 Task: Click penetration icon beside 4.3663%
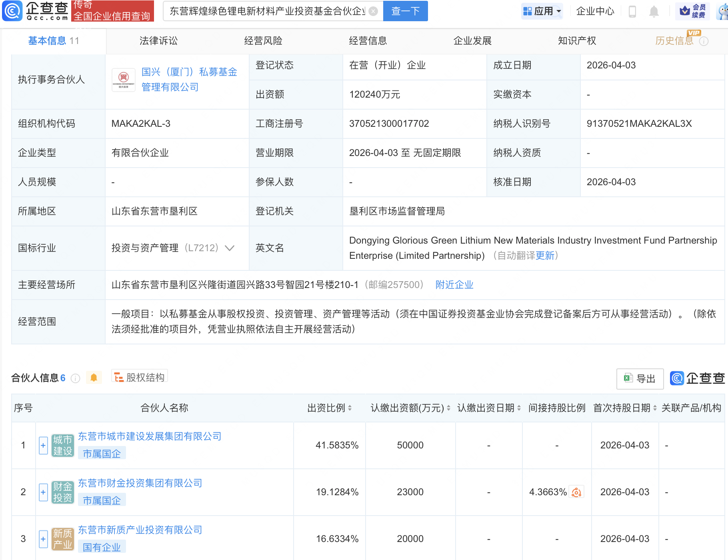(x=576, y=492)
